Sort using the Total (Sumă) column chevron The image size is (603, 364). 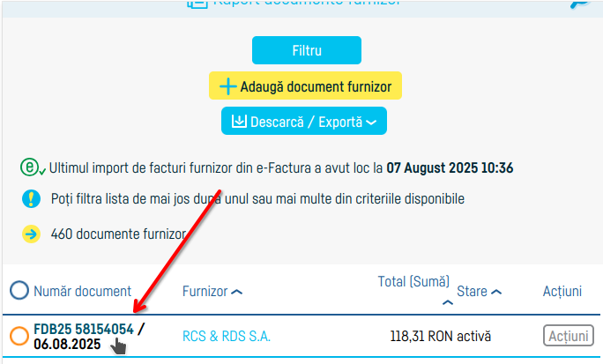click(x=448, y=302)
